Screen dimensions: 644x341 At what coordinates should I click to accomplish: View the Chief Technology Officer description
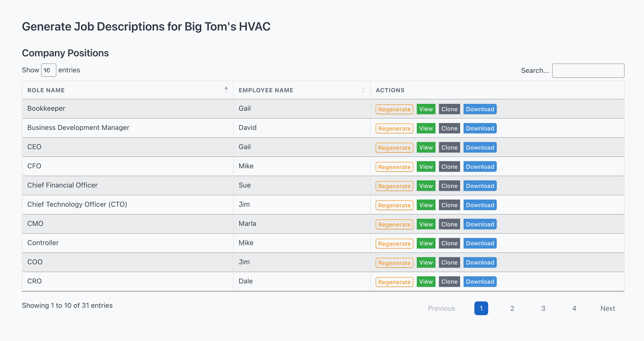click(426, 205)
